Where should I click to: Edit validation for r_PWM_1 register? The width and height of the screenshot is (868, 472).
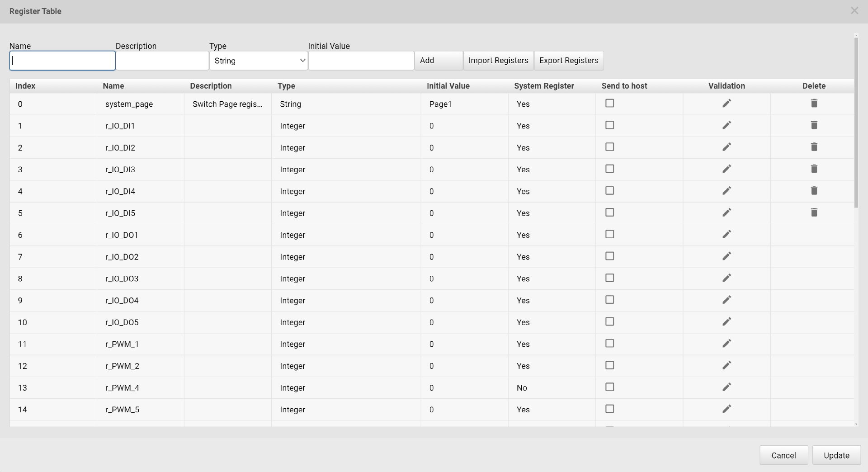tap(726, 343)
